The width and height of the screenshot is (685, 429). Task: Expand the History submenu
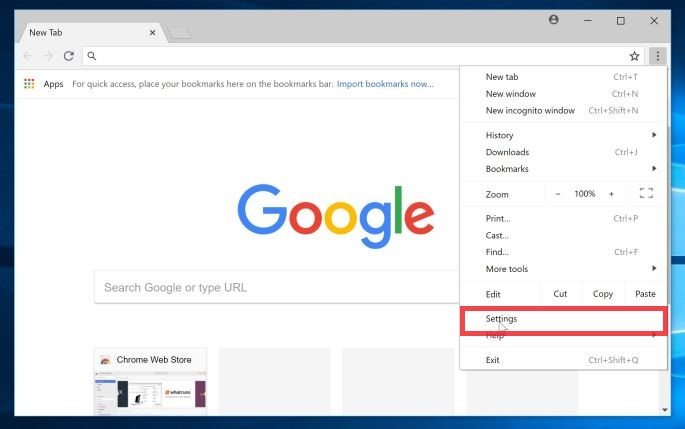(x=563, y=135)
